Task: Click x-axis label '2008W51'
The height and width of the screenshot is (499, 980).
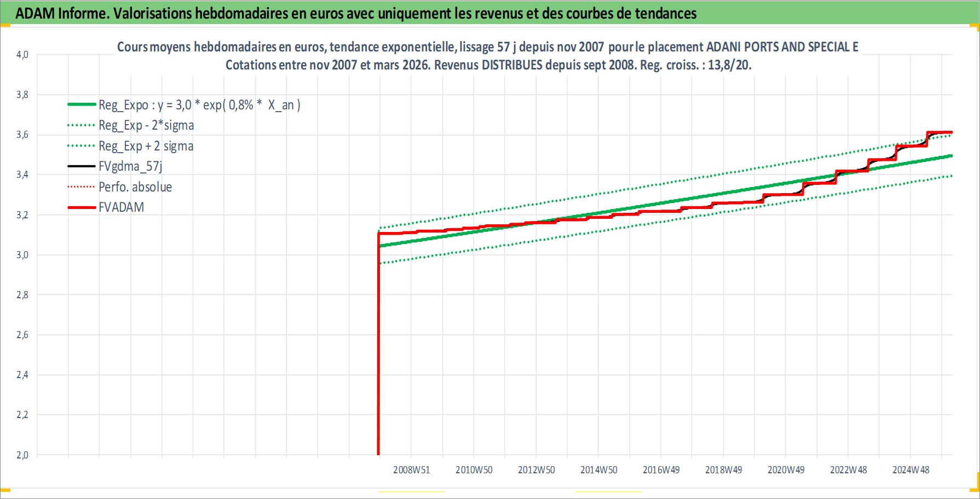Action: pyautogui.click(x=412, y=470)
